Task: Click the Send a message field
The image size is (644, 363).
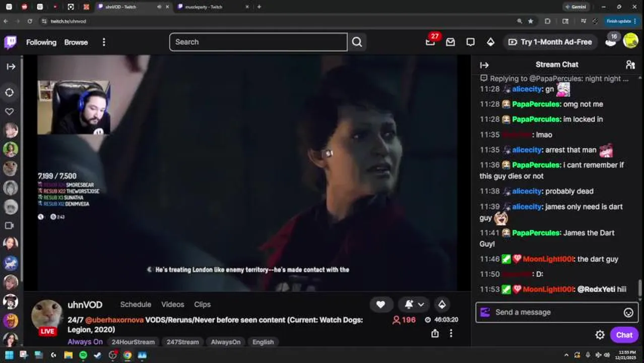Action: [x=557, y=312]
